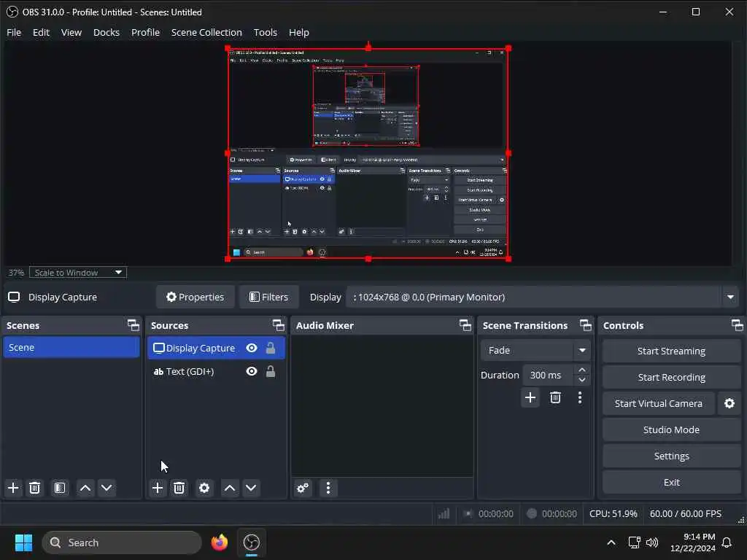Open volume control in system tray
The height and width of the screenshot is (560, 747).
pos(652,542)
